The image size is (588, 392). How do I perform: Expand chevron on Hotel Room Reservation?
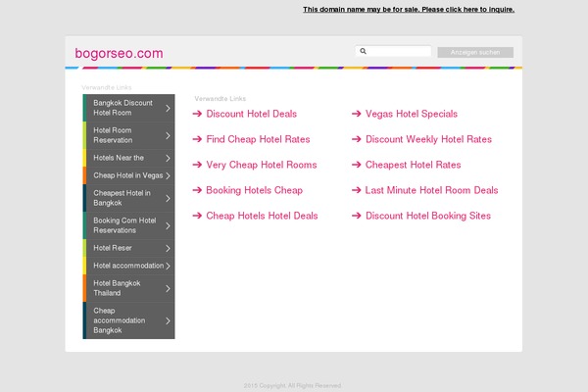(168, 135)
